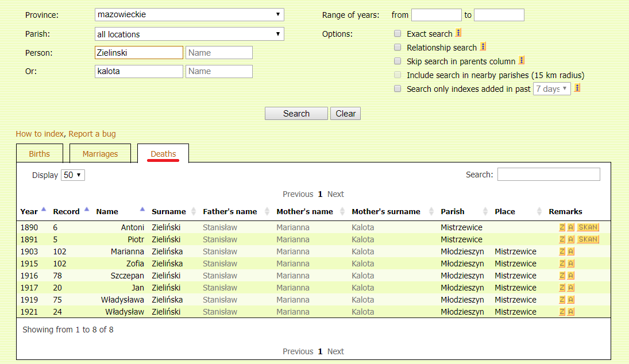629x364 pixels.
Task: Open the Report a bug link
Action: click(92, 134)
